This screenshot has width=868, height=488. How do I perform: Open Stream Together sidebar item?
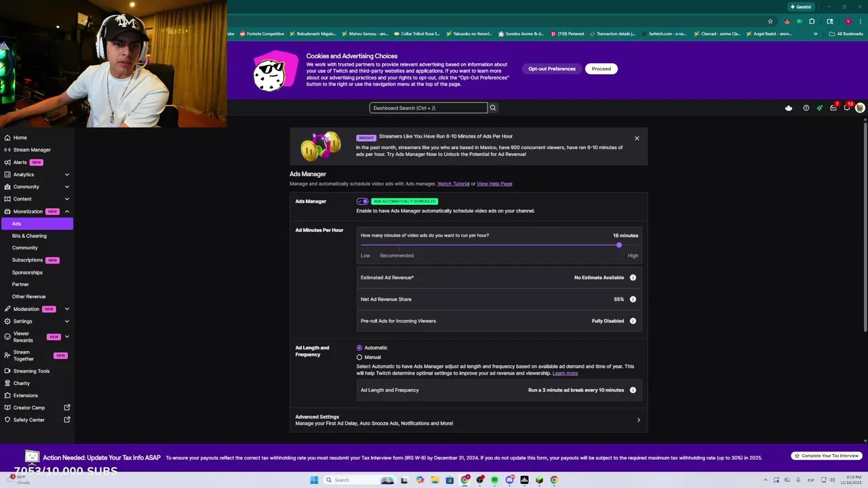click(22, 355)
